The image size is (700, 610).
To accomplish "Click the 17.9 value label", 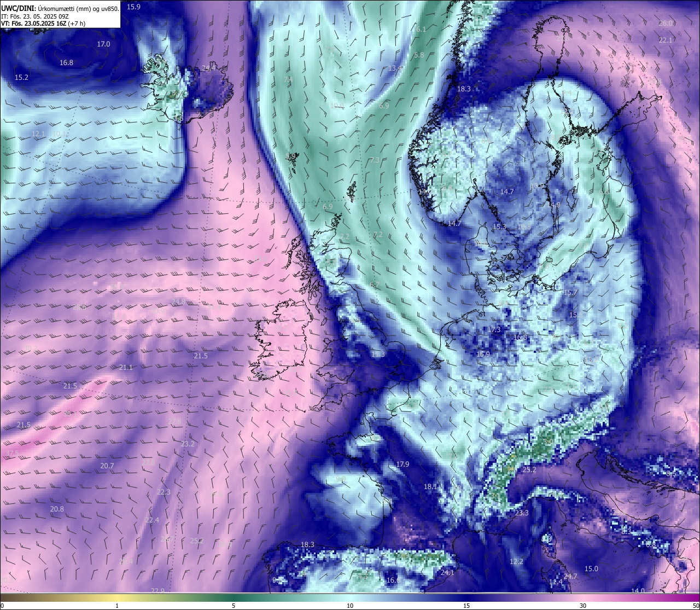I will (x=402, y=464).
